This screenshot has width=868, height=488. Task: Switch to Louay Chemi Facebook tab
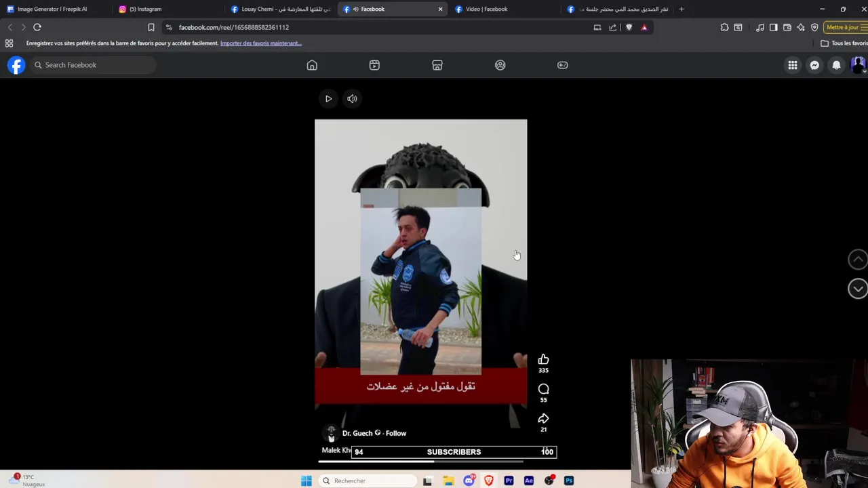pos(280,9)
